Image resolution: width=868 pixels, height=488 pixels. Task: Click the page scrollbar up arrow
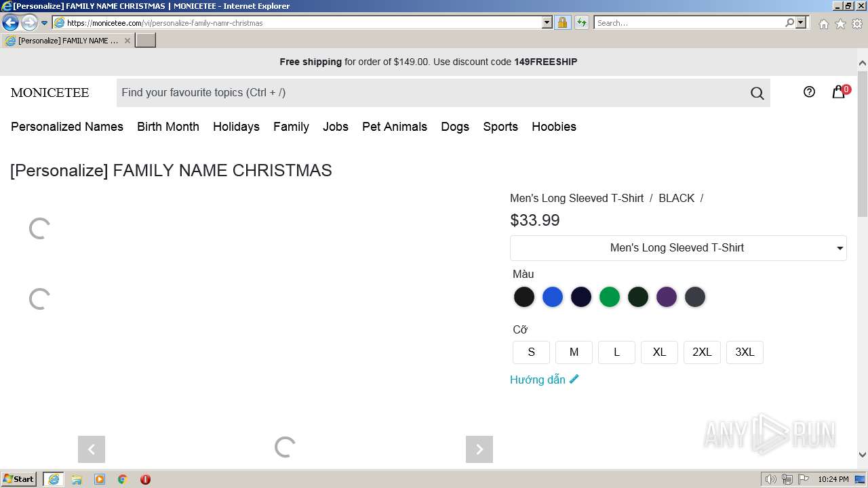click(x=863, y=63)
